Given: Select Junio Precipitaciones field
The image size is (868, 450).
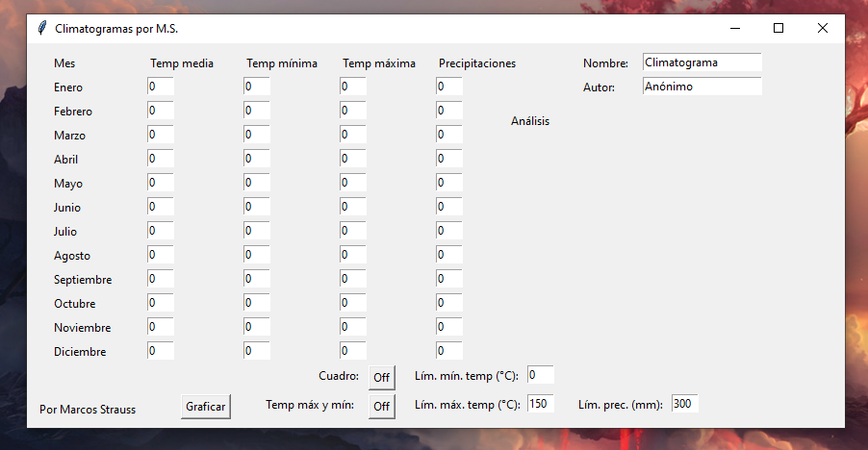Looking at the screenshot, I should point(449,206).
